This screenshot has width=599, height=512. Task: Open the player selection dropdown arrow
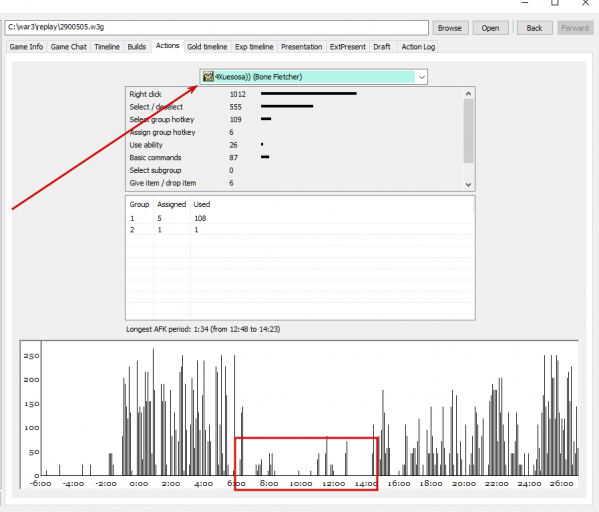click(x=421, y=77)
